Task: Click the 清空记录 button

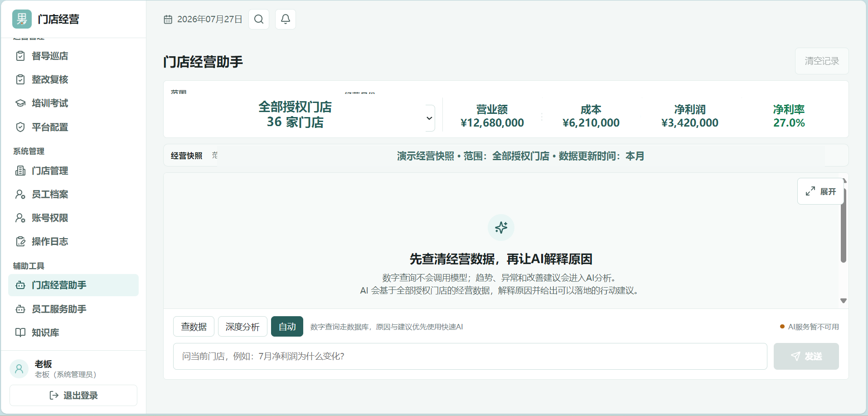Action: pyautogui.click(x=822, y=61)
